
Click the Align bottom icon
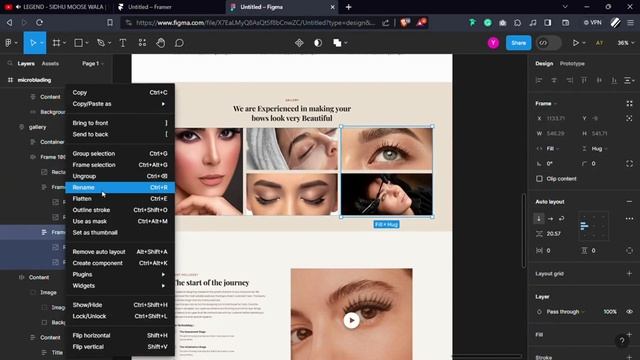[x=614, y=80]
